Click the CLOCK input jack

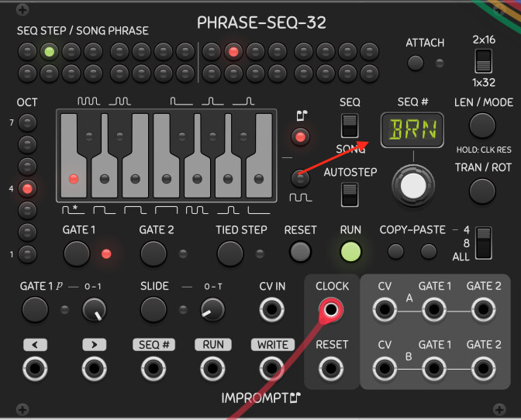(331, 312)
